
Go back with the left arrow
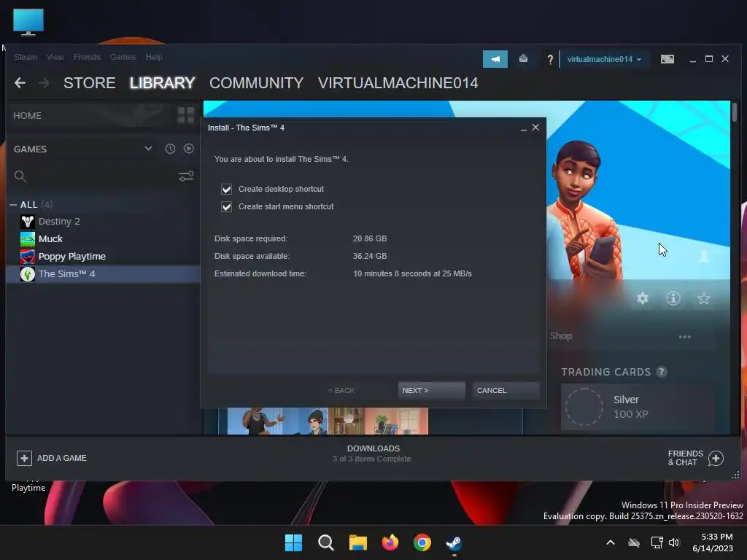coord(20,83)
